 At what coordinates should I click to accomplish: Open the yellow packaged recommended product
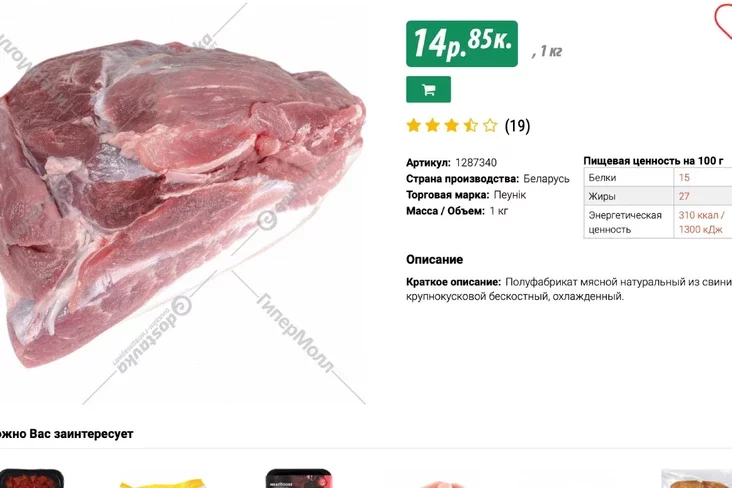pyautogui.click(x=162, y=482)
